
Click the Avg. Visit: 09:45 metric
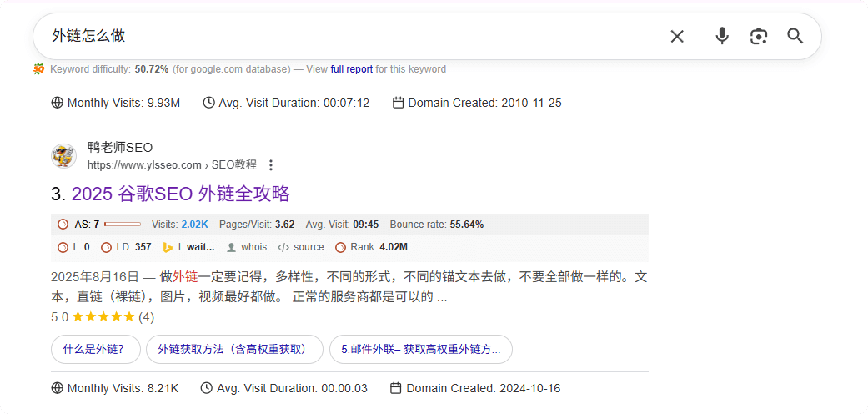point(342,225)
